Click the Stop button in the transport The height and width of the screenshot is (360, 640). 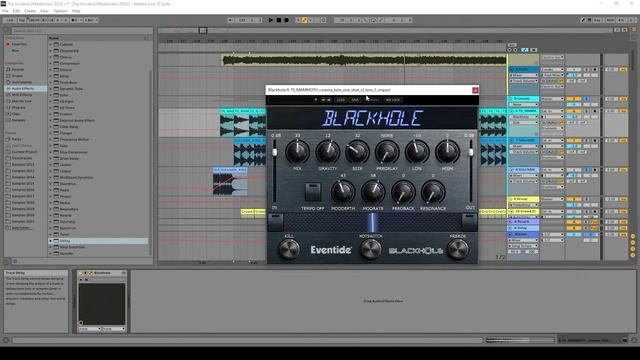coord(278,20)
